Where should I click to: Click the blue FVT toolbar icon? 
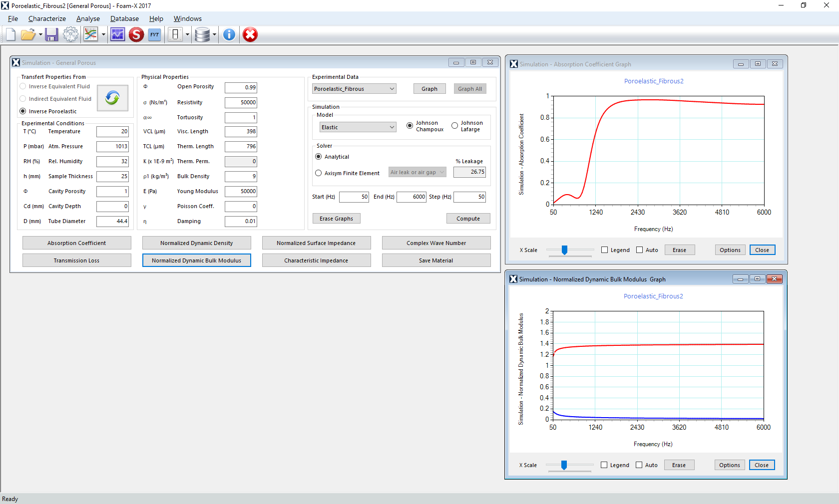pos(154,35)
